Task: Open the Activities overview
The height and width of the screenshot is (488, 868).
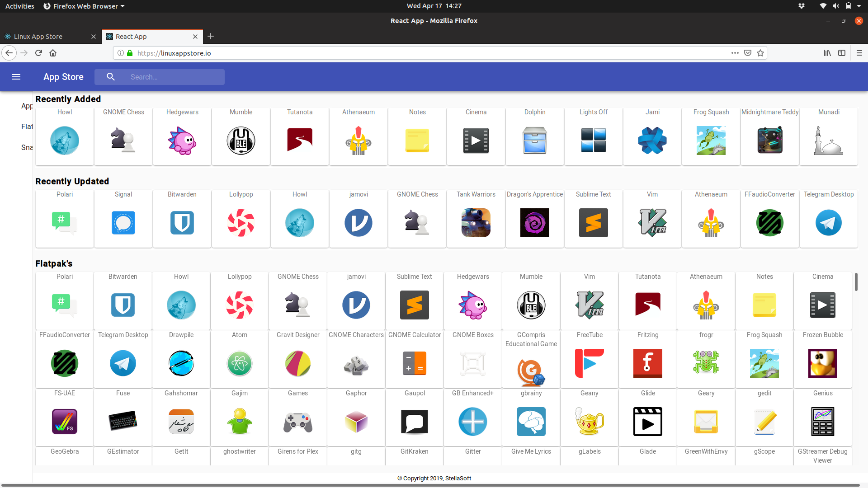Action: (20, 6)
